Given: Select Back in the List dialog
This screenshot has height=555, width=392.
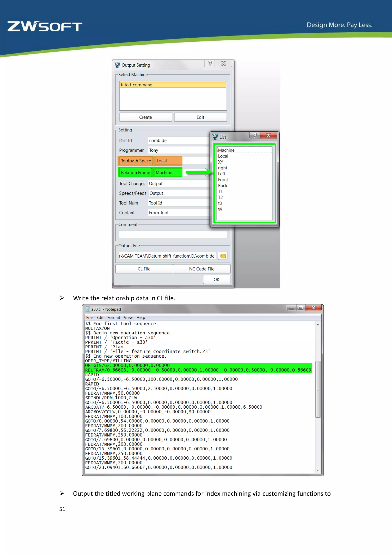Looking at the screenshot, I should (244, 185).
